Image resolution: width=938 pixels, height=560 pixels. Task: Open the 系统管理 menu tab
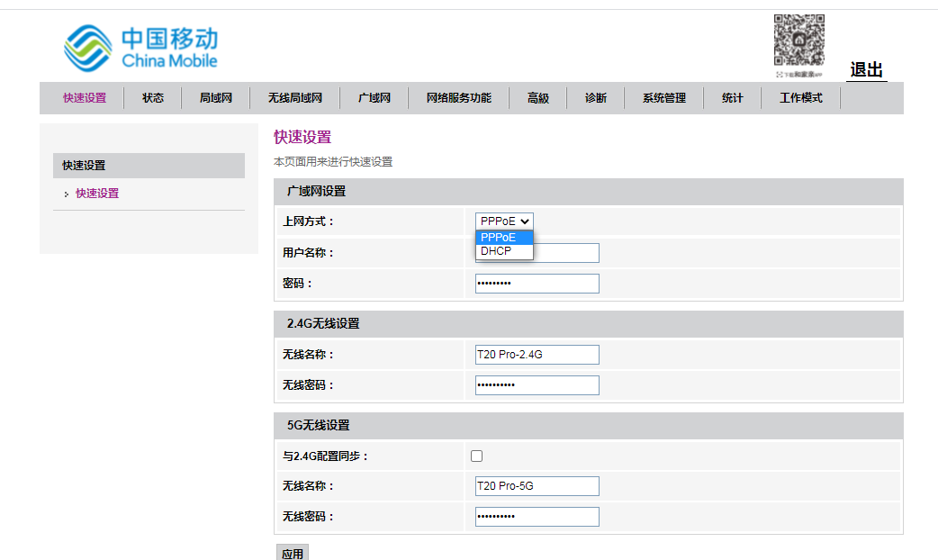(664, 97)
